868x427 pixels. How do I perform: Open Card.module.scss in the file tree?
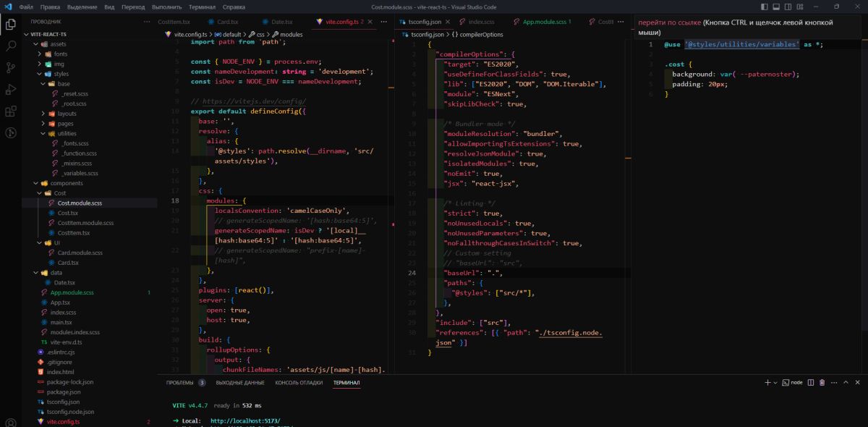89,253
